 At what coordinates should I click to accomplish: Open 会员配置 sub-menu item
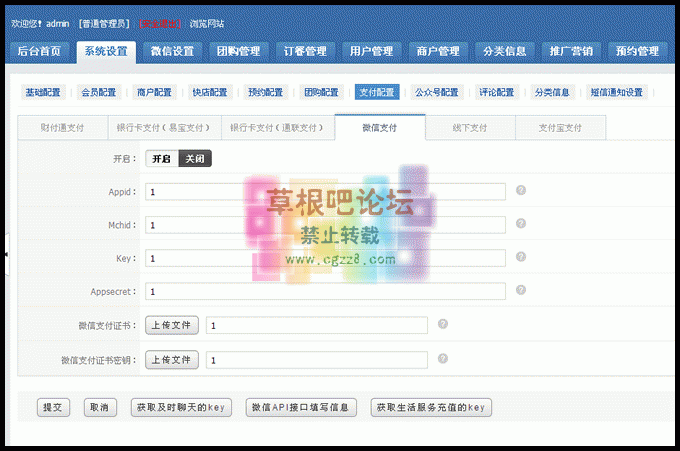click(x=99, y=92)
